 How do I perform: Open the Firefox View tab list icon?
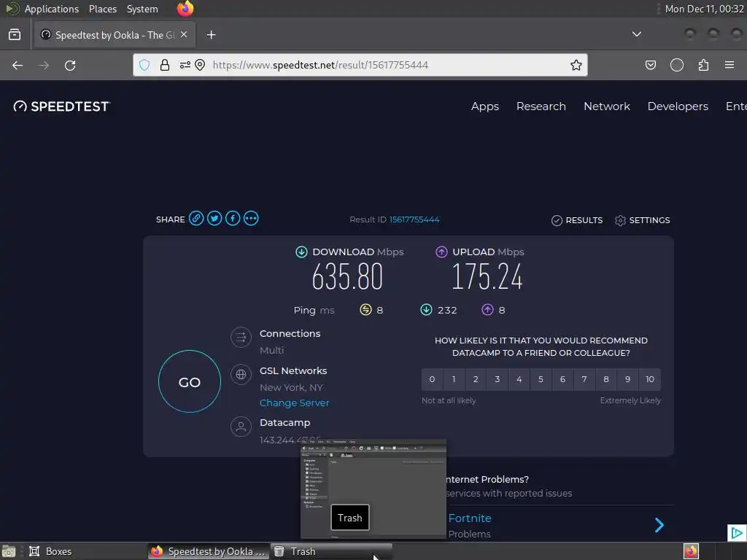(x=15, y=35)
